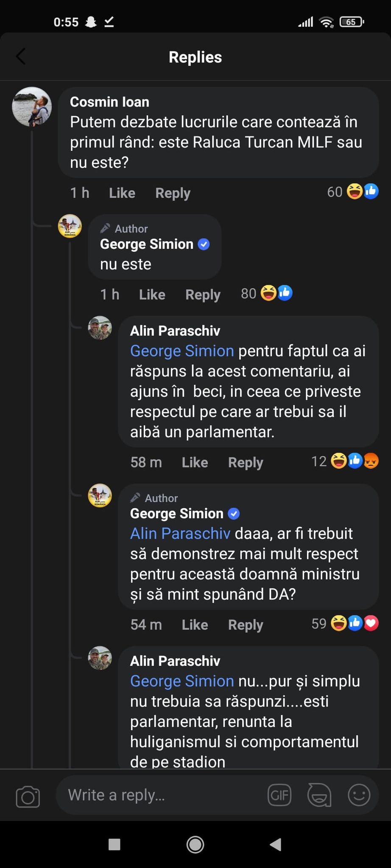Open camera to attach a photo
The height and width of the screenshot is (868, 391).
click(x=28, y=796)
